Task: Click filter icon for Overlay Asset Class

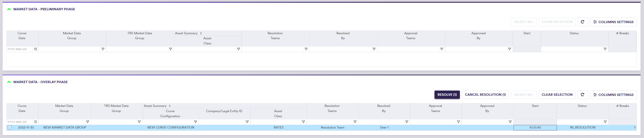Action: (303, 122)
